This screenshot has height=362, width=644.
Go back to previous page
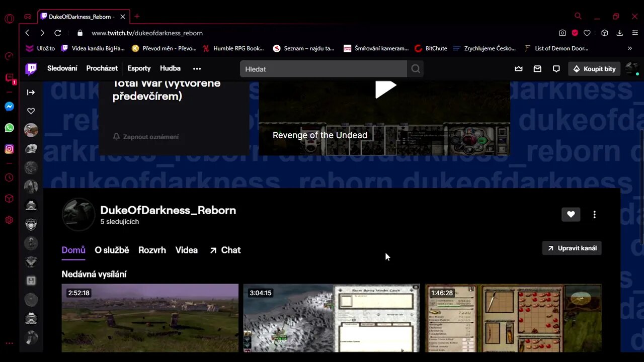27,33
